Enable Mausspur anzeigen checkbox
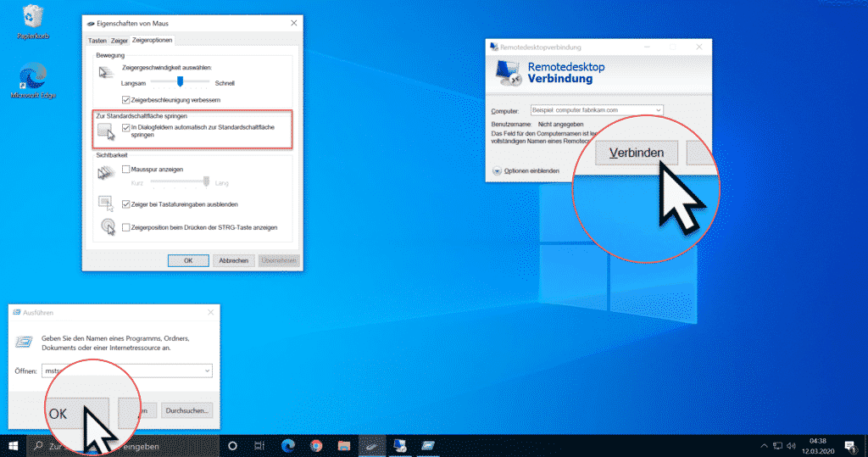This screenshot has height=457, width=868. click(125, 170)
